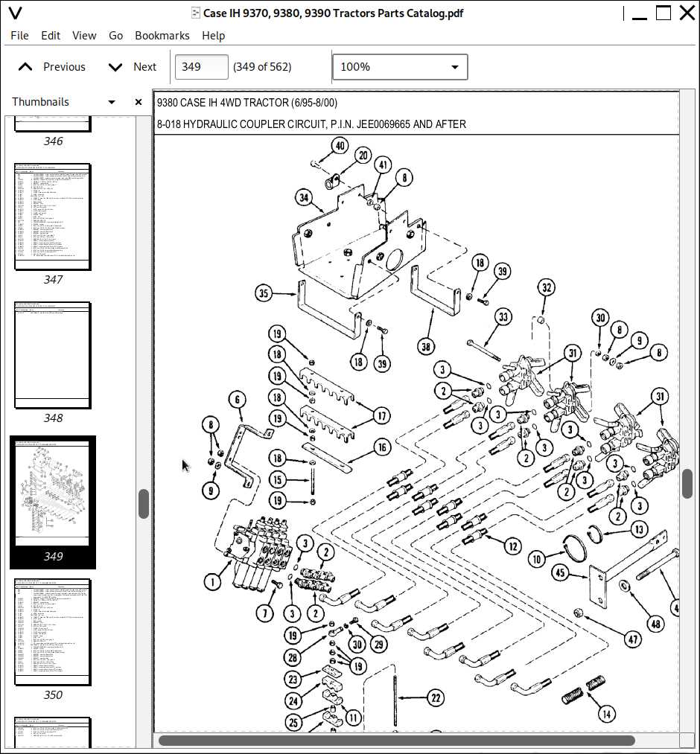Click callout number 11 in diagram
This screenshot has width=700, height=754.
pos(354,718)
